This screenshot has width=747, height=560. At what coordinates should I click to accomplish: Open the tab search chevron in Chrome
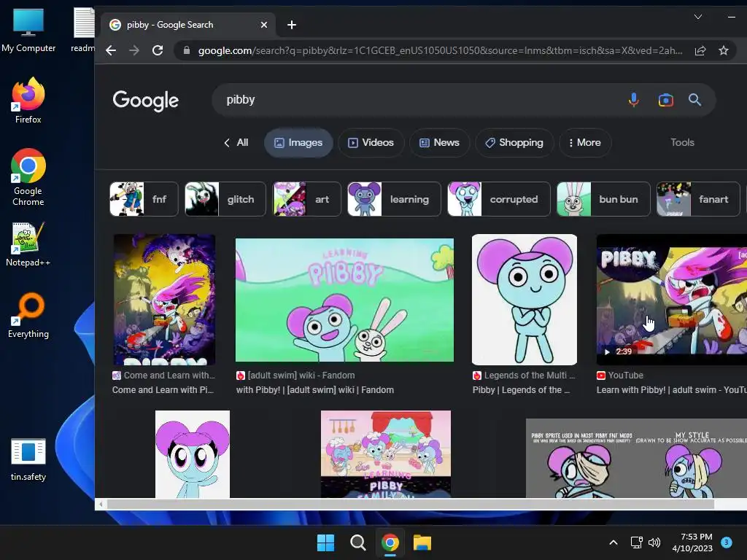pos(698,17)
